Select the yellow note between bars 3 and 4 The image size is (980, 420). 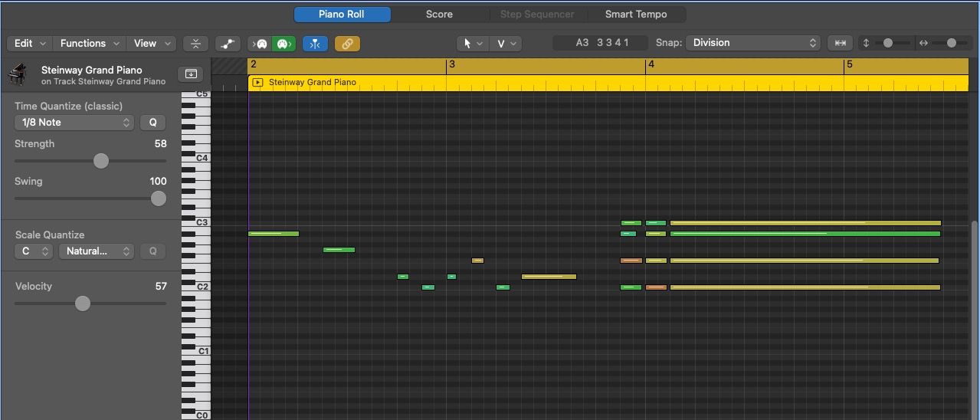coord(549,277)
